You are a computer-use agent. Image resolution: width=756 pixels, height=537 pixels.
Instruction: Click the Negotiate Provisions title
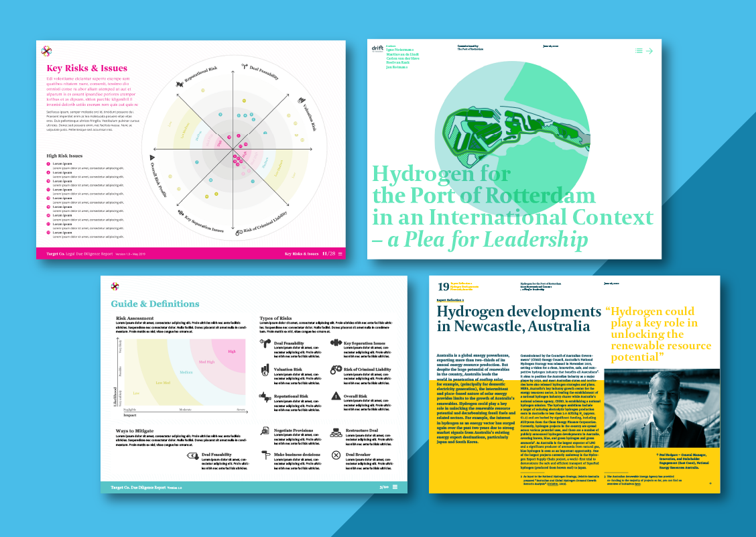pos(293,430)
